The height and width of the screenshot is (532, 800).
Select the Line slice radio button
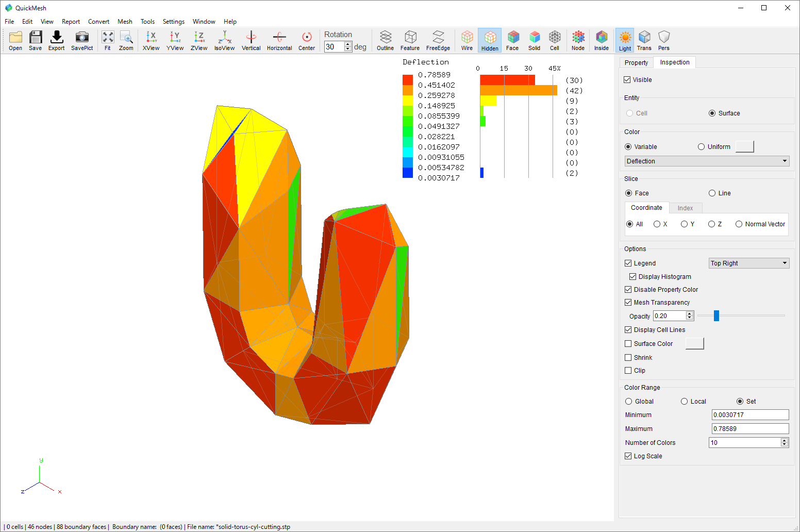pyautogui.click(x=712, y=193)
